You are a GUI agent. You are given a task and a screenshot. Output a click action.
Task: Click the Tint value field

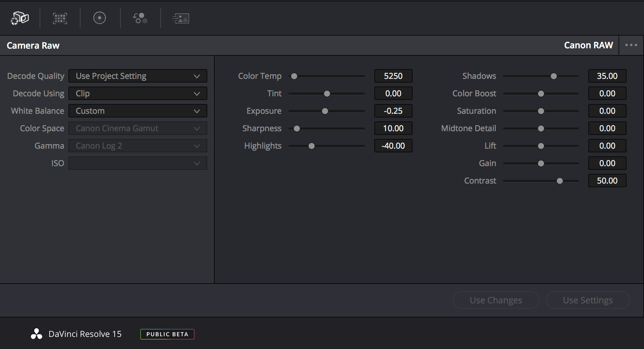[393, 93]
